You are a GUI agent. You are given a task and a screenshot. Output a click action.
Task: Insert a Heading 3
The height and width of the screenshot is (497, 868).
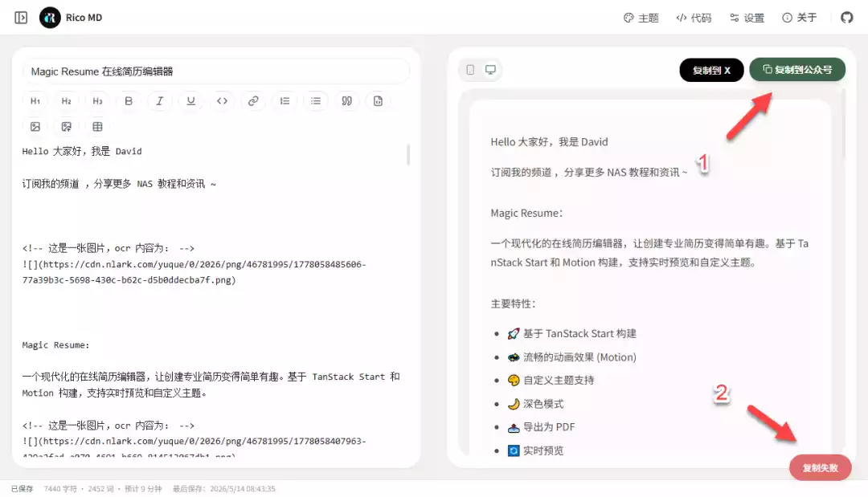pyautogui.click(x=97, y=101)
